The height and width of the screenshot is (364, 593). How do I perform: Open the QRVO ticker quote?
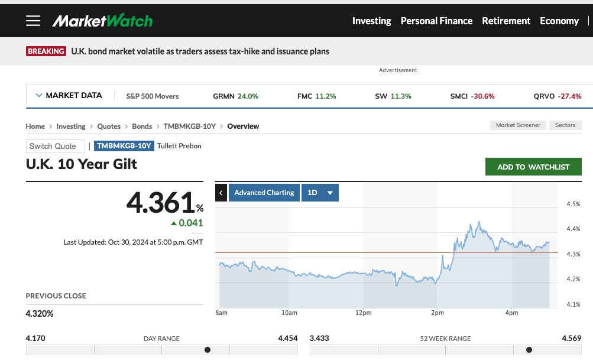click(x=558, y=96)
